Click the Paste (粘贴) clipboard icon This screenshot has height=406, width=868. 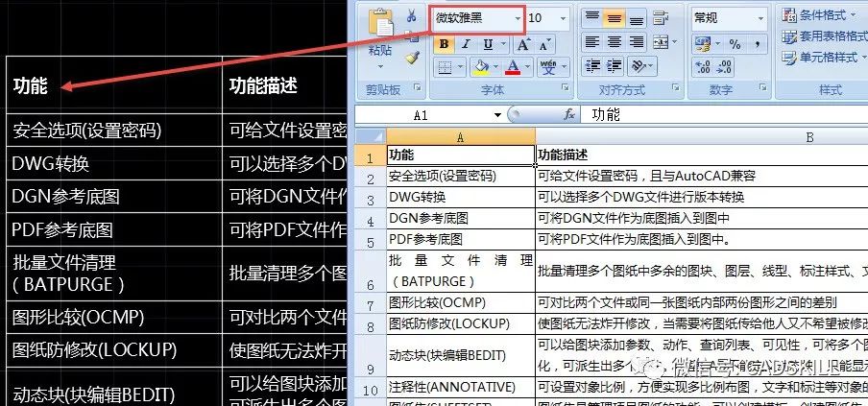[380, 23]
